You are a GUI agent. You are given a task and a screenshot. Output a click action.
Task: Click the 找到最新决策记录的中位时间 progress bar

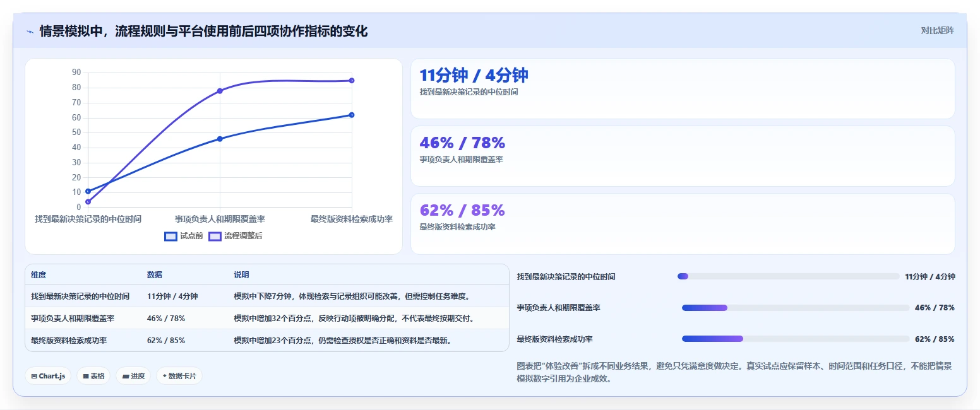[x=788, y=276]
